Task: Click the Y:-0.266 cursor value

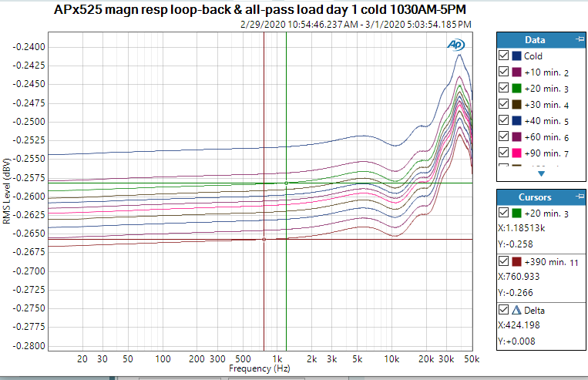Action: coord(516,293)
